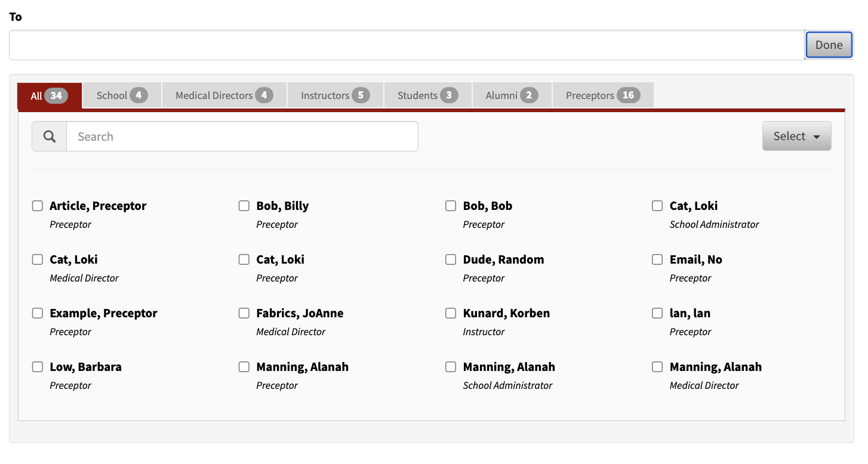
Task: Check the box for Low, Barbara
Action: (x=38, y=367)
